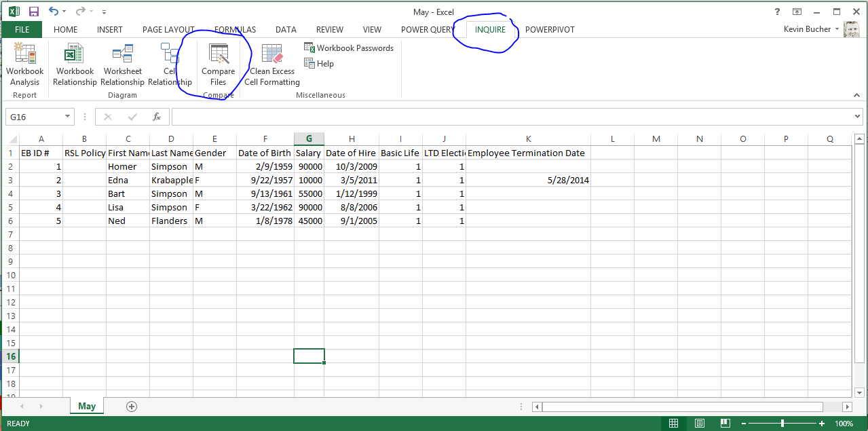Click the Kevin Bucher profile picture
868x431 pixels.
click(852, 29)
